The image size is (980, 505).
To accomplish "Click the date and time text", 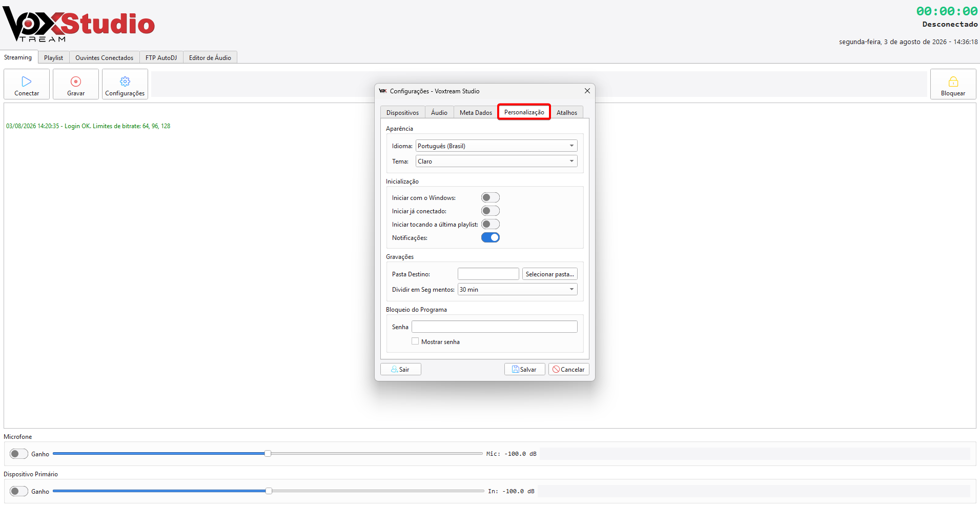I will 908,42.
